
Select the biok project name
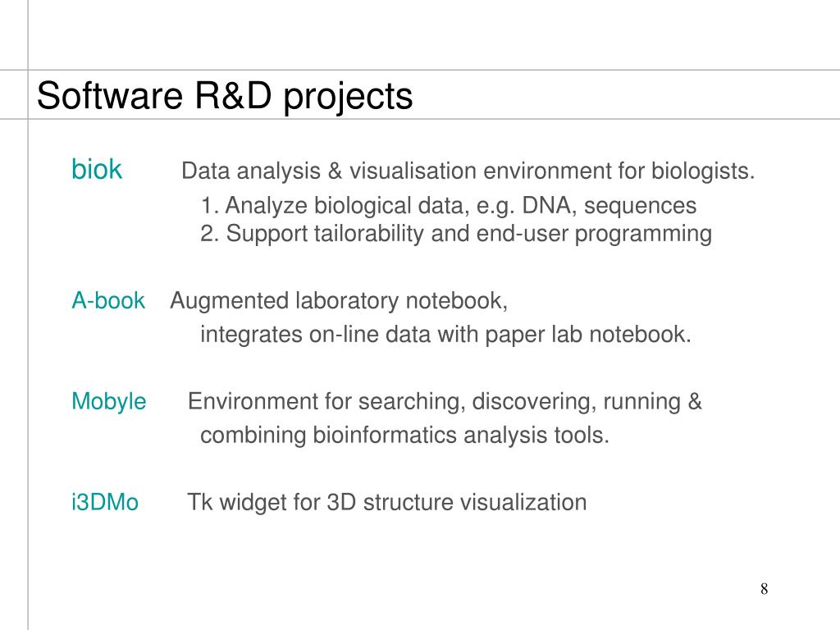[97, 170]
